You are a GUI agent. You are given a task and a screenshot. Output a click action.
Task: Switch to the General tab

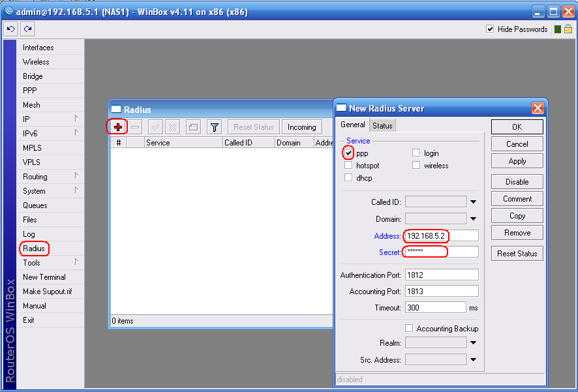353,125
